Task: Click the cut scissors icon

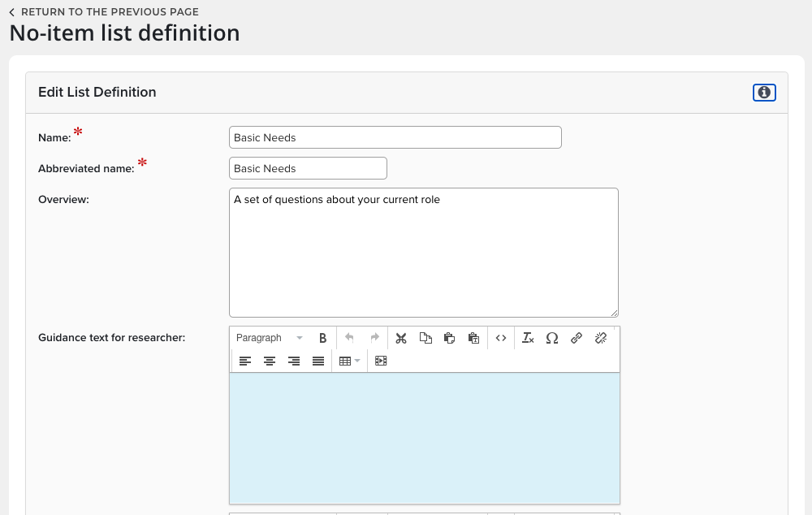Action: 401,338
